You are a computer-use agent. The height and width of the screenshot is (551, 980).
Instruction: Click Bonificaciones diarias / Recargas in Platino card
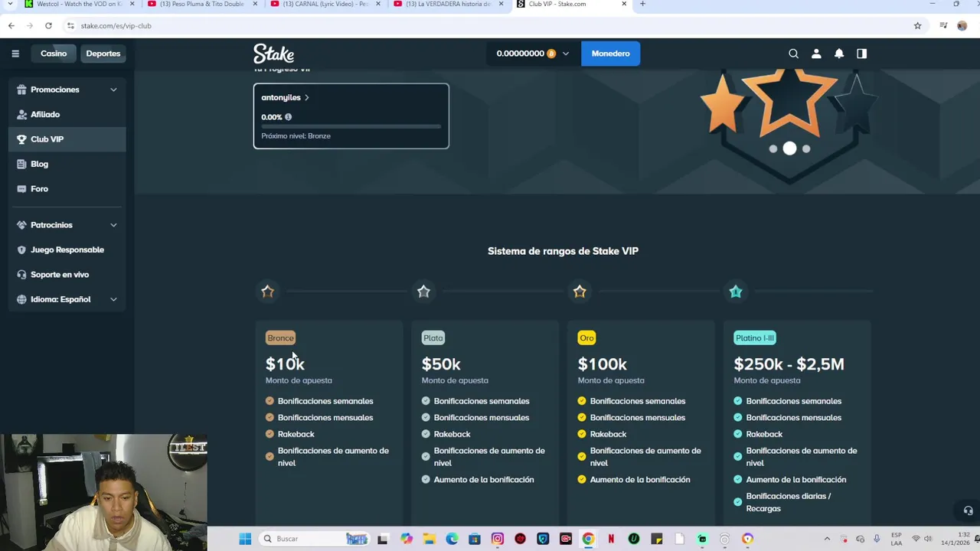tap(789, 502)
